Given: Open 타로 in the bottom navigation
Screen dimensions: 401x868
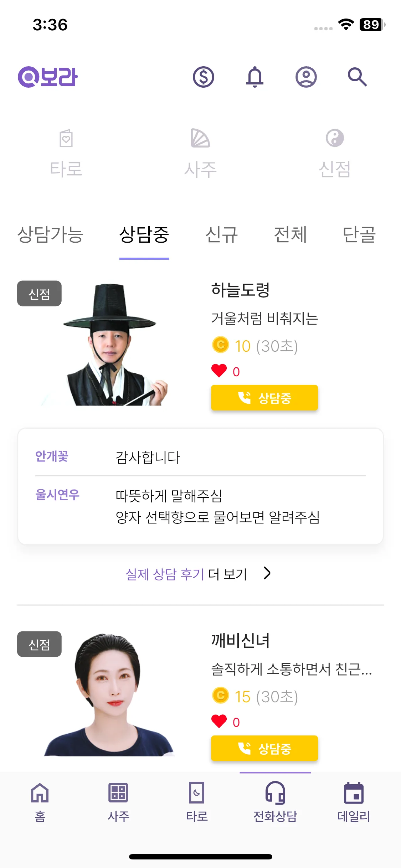Looking at the screenshot, I should pos(197,802).
